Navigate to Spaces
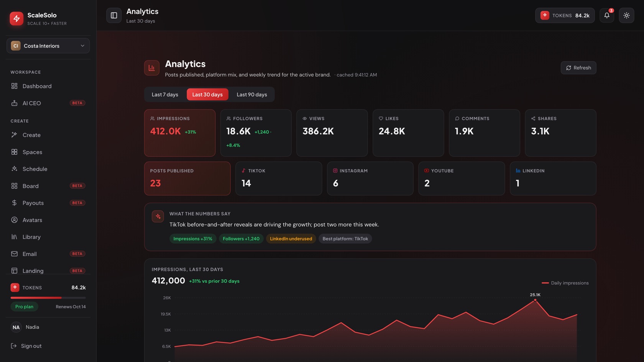644x362 pixels. click(x=48, y=152)
